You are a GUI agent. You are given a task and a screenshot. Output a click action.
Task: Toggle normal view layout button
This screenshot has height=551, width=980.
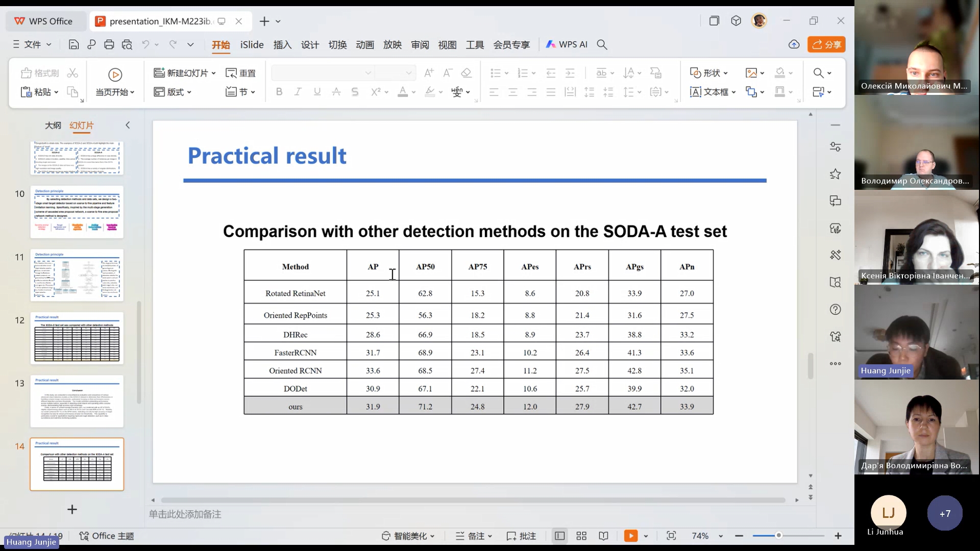pos(560,536)
